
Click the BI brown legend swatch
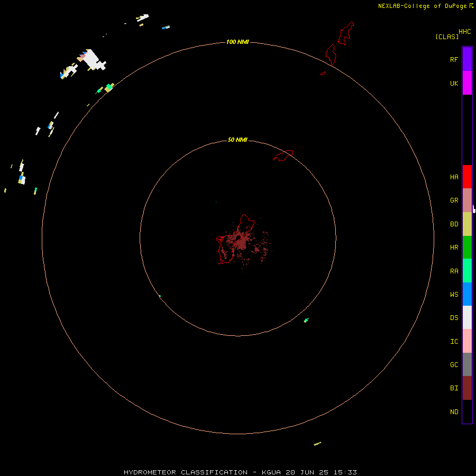[467, 388]
